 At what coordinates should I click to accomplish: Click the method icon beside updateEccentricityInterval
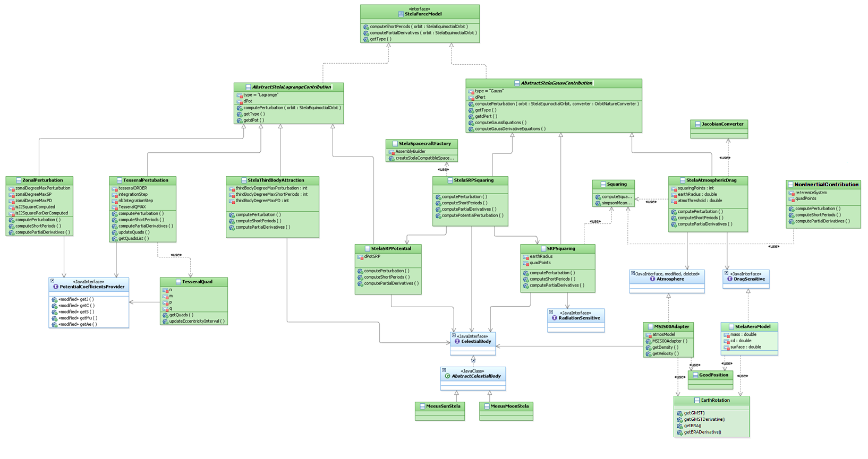[165, 322]
